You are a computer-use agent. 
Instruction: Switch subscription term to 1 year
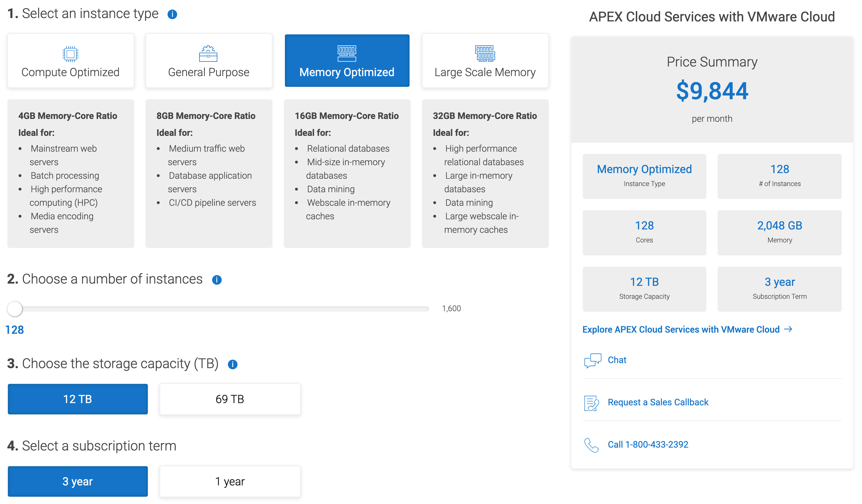coord(230,481)
